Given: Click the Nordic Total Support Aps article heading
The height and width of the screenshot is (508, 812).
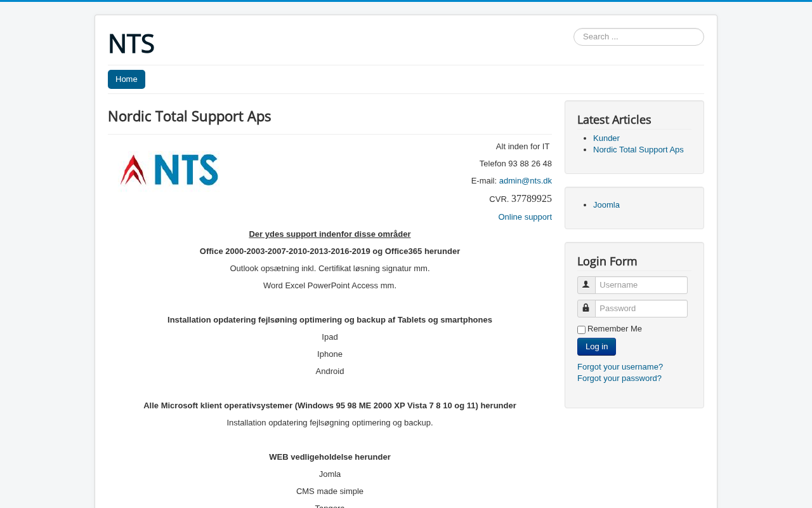Looking at the screenshot, I should click(x=189, y=116).
